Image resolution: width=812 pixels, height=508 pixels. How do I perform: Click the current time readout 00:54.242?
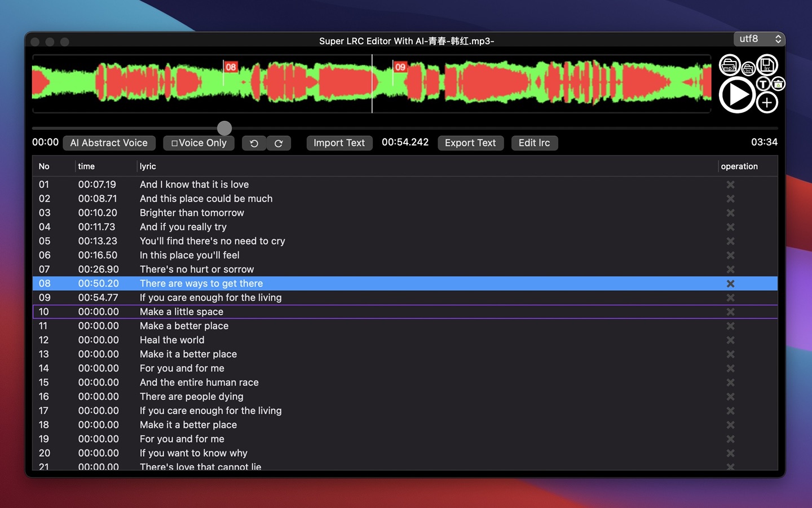click(x=405, y=142)
